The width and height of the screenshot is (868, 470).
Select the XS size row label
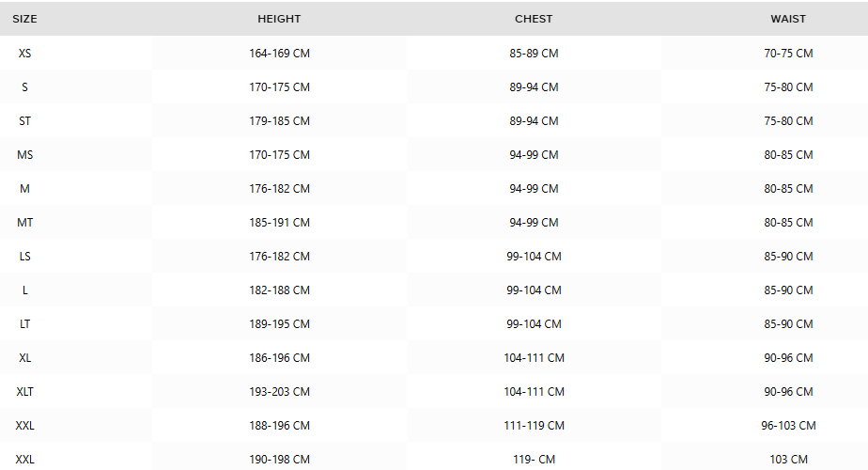point(25,54)
